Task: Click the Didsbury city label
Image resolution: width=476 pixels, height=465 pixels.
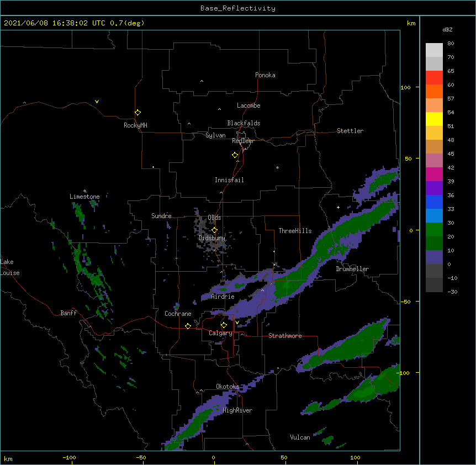Action: 212,238
